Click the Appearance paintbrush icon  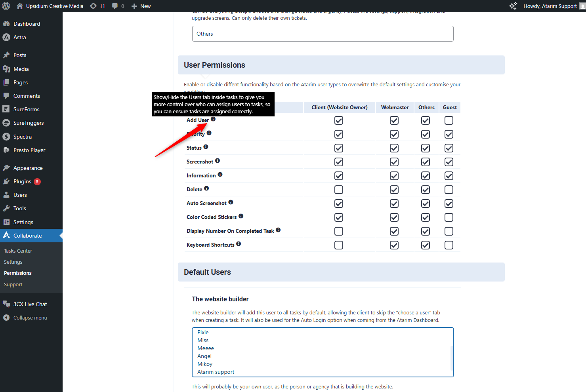pyautogui.click(x=6, y=168)
